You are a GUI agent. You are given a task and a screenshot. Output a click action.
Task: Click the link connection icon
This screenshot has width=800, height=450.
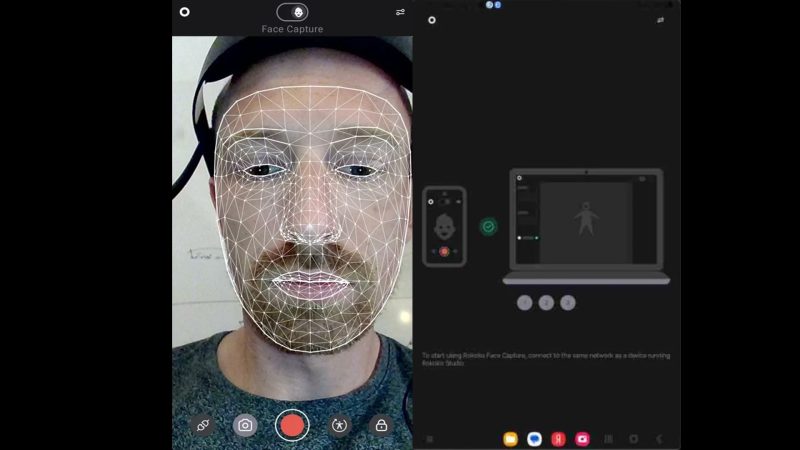tap(202, 425)
